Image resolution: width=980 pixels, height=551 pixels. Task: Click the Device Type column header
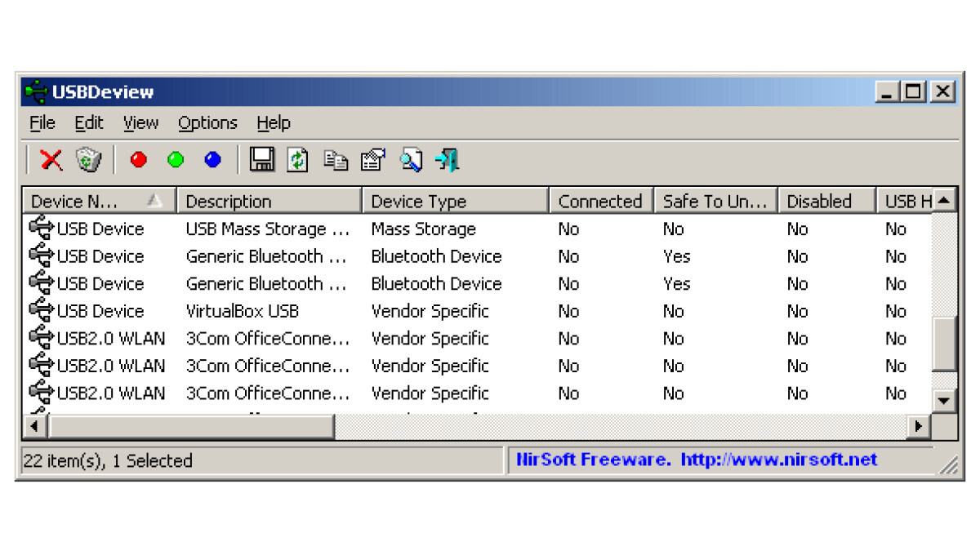point(453,202)
